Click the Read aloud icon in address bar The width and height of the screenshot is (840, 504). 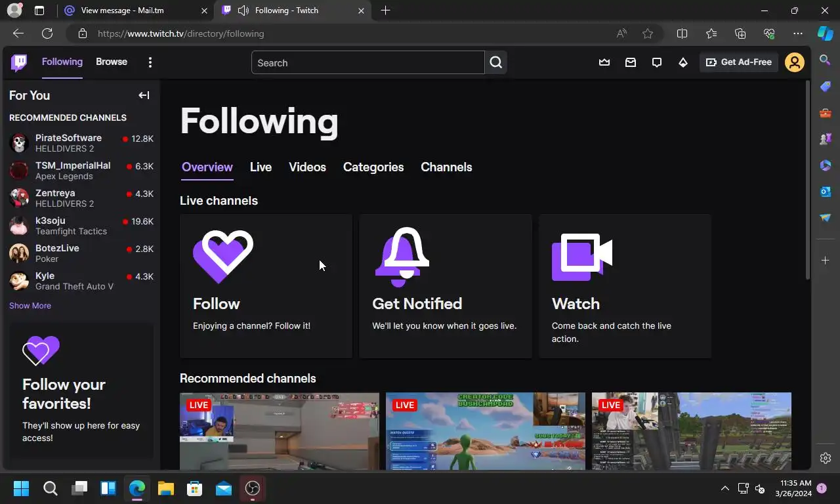[x=621, y=33]
